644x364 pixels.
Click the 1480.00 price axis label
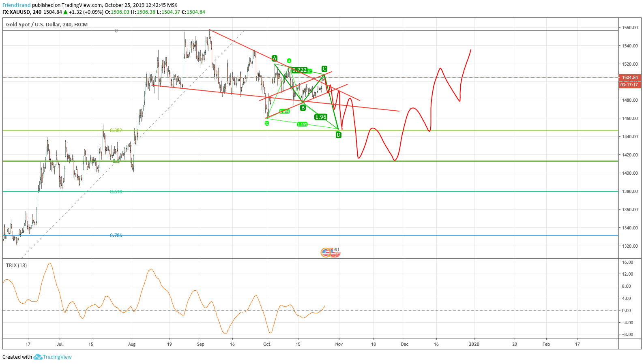pos(630,100)
